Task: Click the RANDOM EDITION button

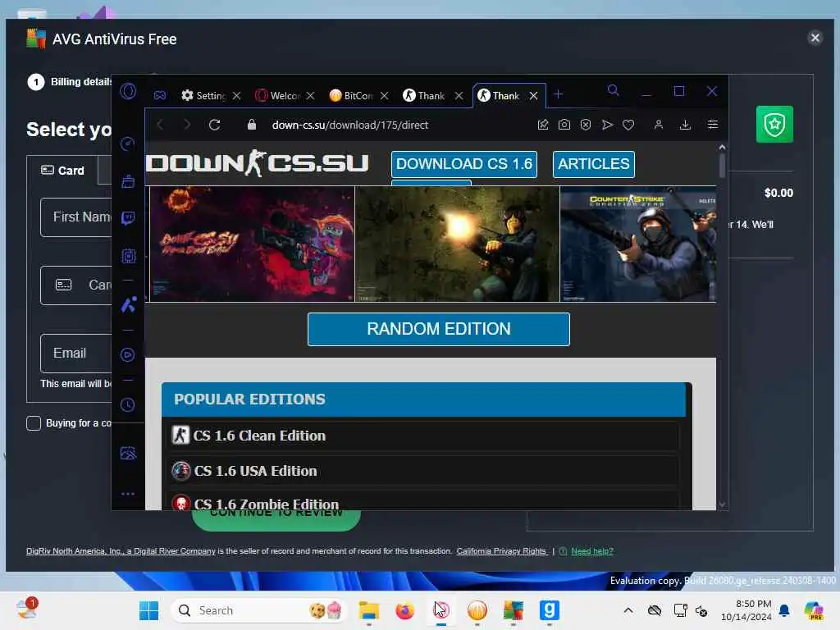Action: point(439,329)
